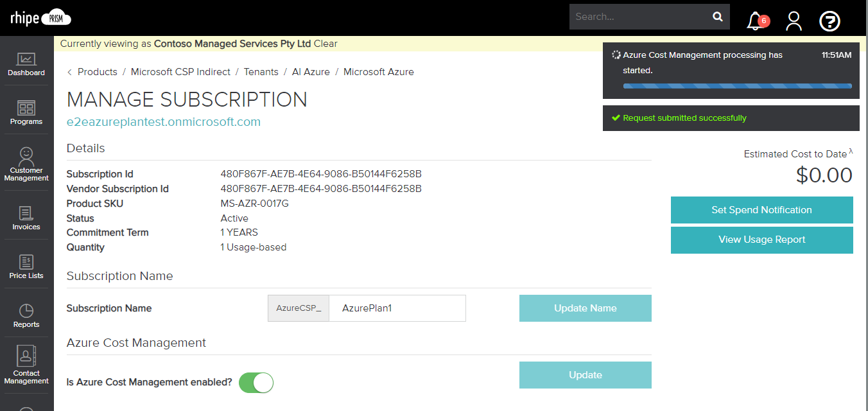
Task: Click the search magnifier icon
Action: coord(717,16)
